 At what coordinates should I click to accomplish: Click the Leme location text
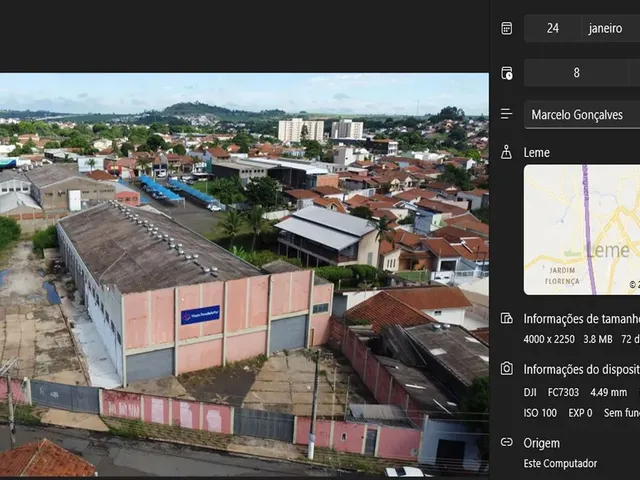coord(536,153)
